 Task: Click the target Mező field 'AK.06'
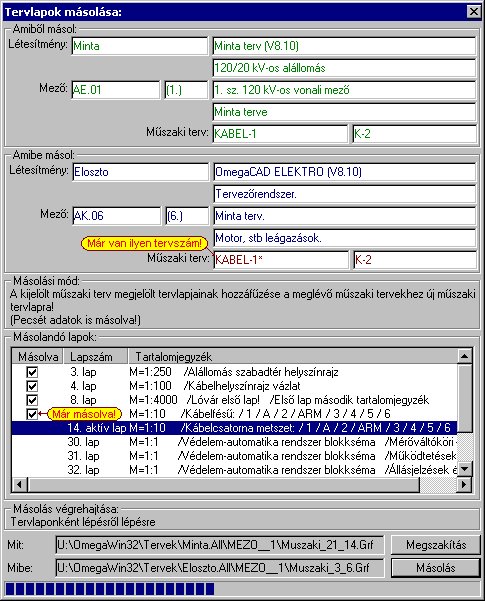pos(117,216)
